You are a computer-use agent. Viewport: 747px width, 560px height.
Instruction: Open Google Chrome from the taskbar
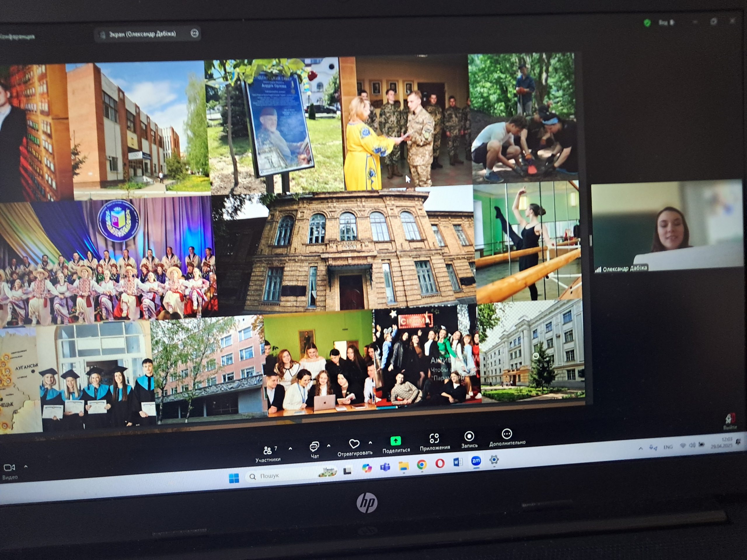click(x=421, y=465)
